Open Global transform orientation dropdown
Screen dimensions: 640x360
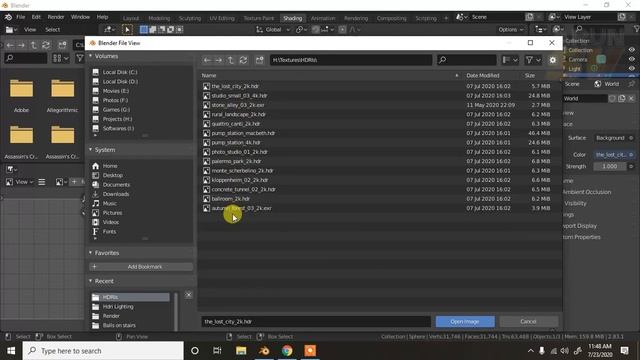point(273,29)
